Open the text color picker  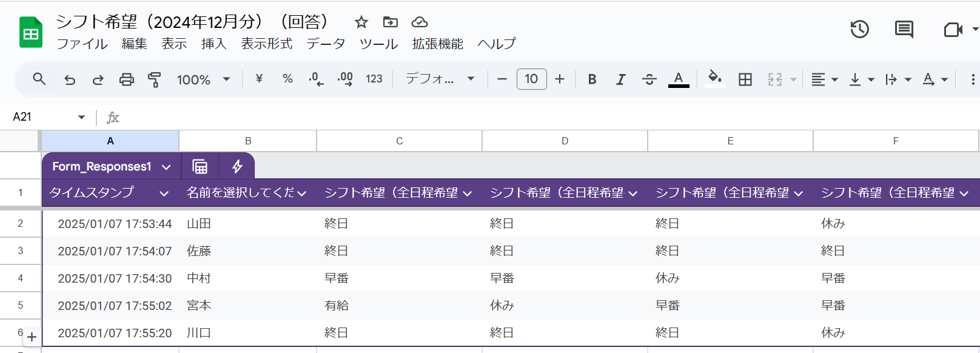pyautogui.click(x=679, y=79)
